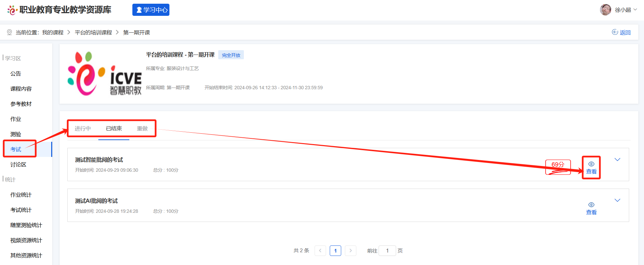This screenshot has height=265, width=644.
Task: Click the 返回 back arrow icon
Action: click(x=615, y=32)
